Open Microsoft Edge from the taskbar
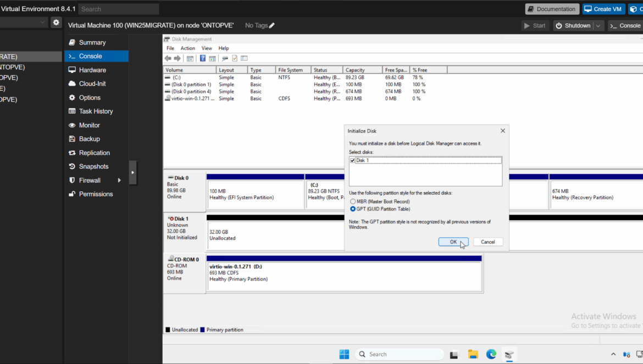 [x=491, y=354]
